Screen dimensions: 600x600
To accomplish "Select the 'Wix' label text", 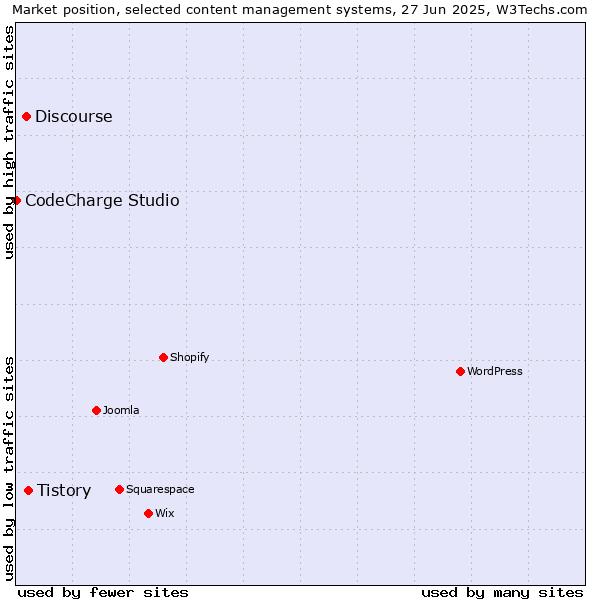I will (x=165, y=513).
